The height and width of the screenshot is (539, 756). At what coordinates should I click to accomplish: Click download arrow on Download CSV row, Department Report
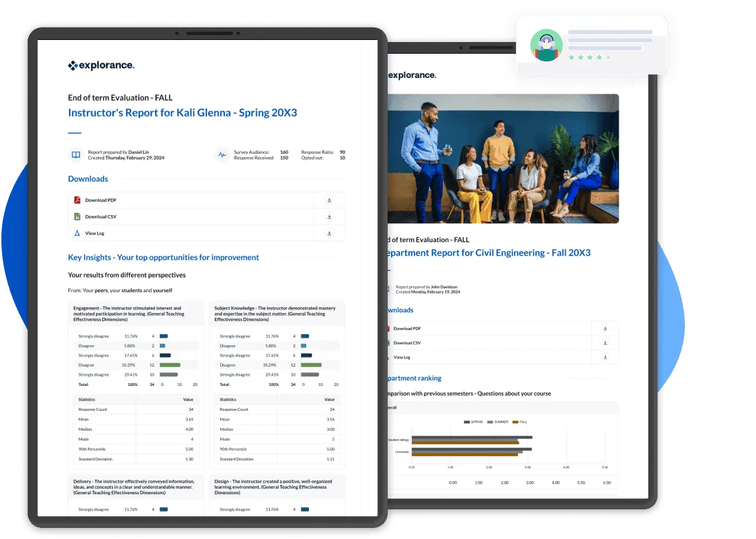point(605,343)
